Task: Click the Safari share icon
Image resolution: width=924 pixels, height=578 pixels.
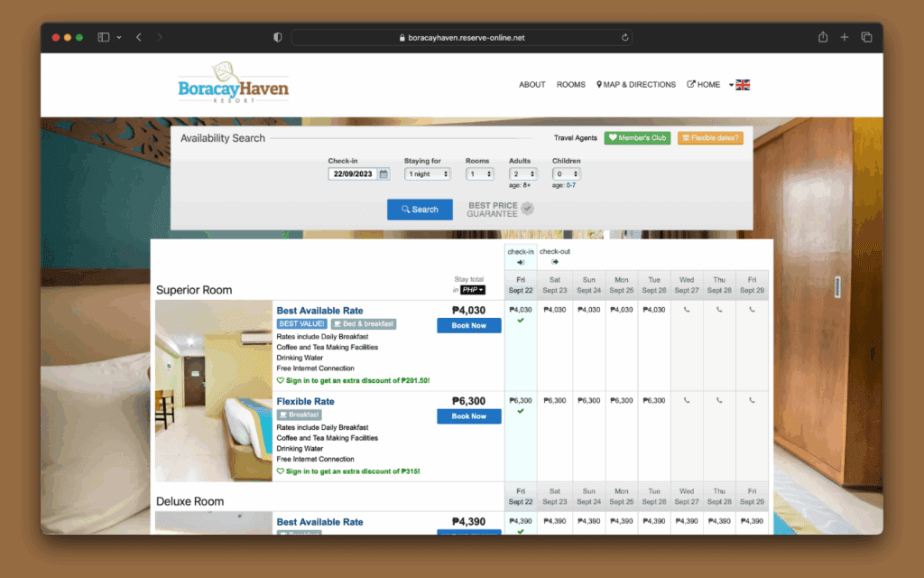Action: pyautogui.click(x=823, y=37)
